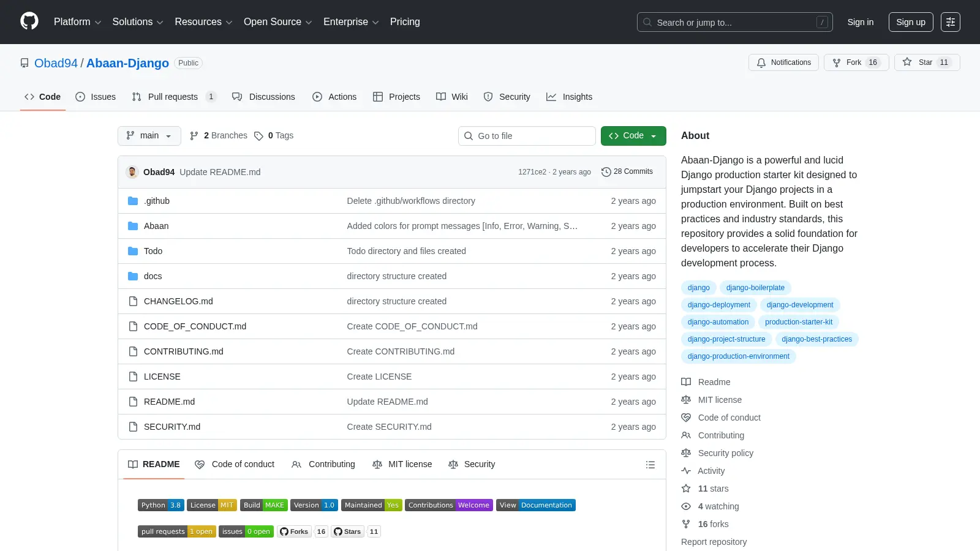Viewport: 980px width, 551px height.
Task: Open the Wiki tab
Action: tap(452, 97)
